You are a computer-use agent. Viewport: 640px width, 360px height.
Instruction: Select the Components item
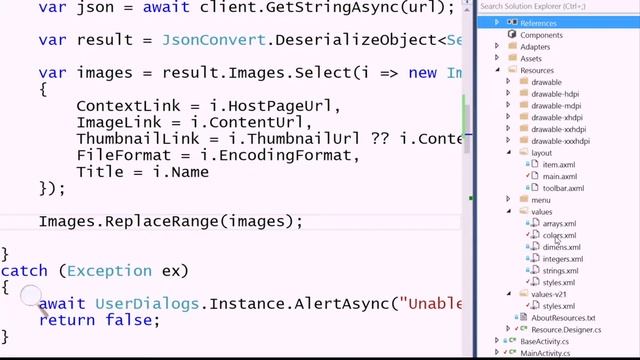tap(541, 35)
